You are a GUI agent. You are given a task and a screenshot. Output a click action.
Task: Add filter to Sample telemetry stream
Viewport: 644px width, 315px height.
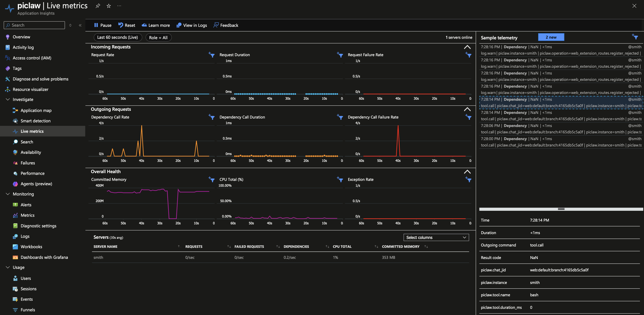[635, 37]
